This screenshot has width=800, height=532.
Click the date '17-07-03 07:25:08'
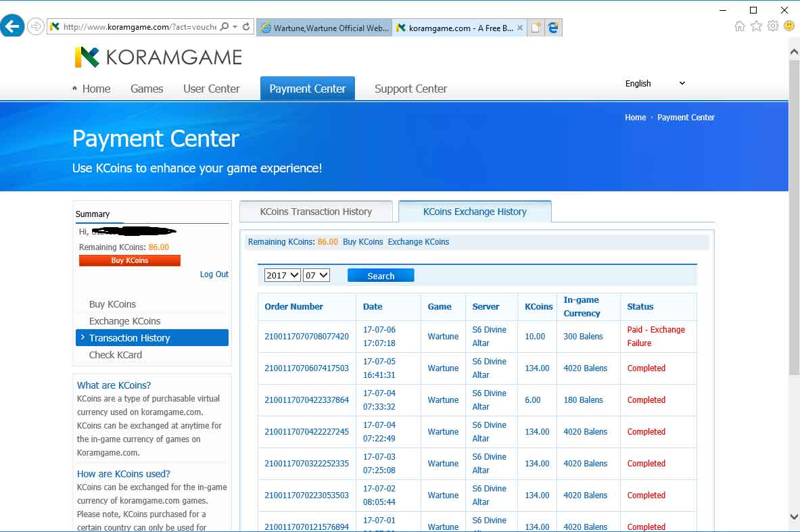(379, 464)
